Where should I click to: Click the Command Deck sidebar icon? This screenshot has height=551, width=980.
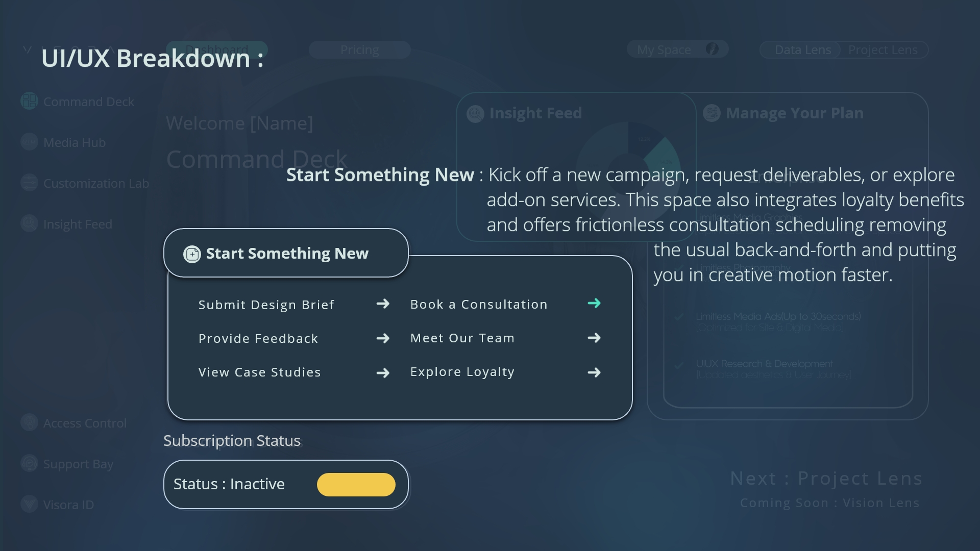(29, 101)
